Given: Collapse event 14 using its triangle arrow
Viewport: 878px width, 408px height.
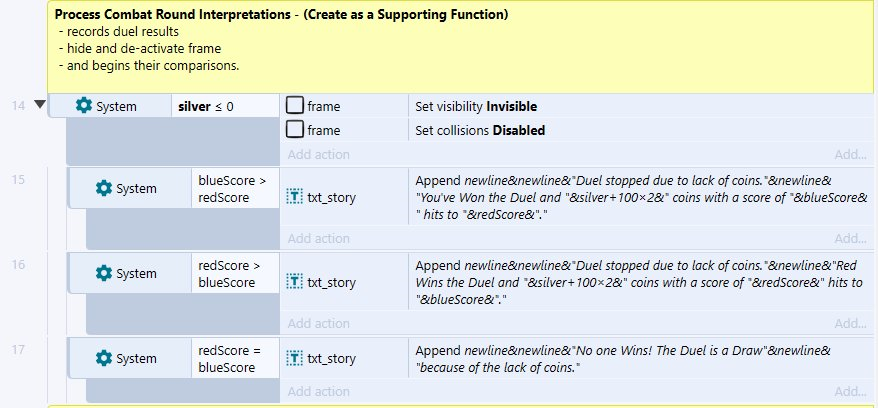Looking at the screenshot, I should pos(40,105).
